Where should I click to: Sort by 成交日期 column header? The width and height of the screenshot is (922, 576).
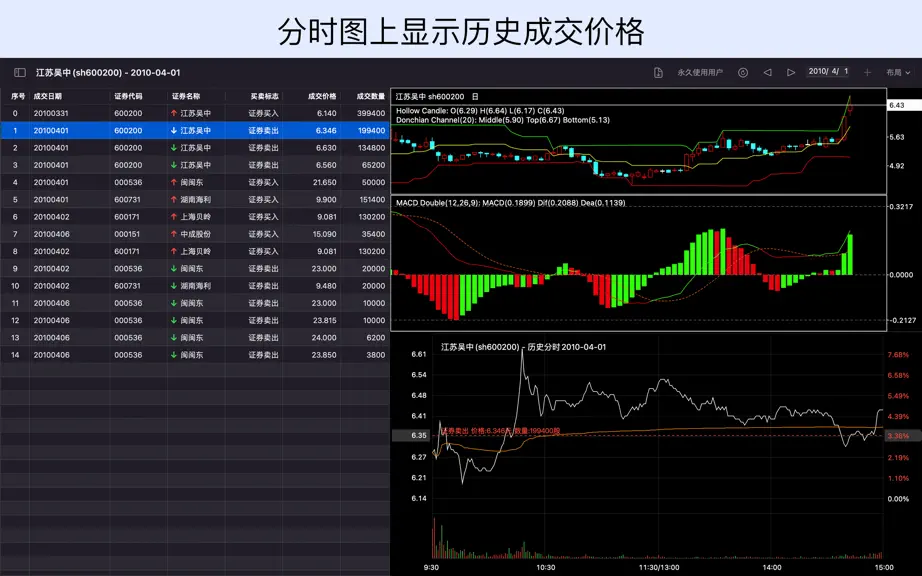coord(48,96)
